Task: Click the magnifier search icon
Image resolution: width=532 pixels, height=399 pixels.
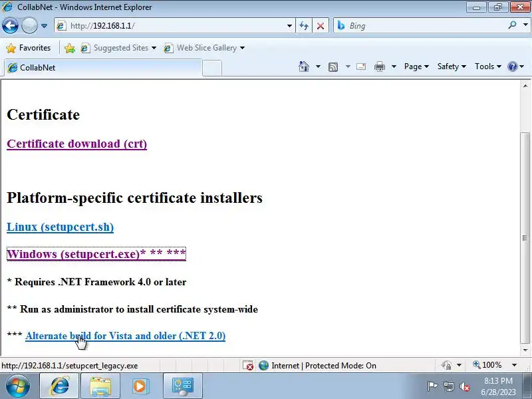Action: [512, 25]
